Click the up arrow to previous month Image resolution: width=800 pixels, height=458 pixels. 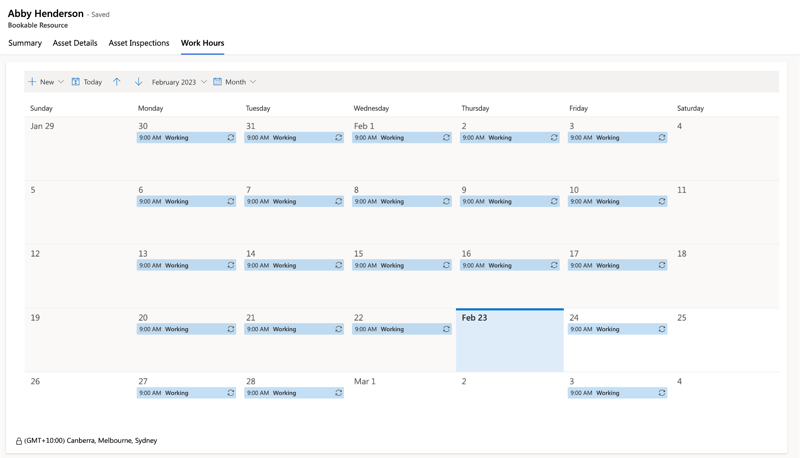(117, 82)
